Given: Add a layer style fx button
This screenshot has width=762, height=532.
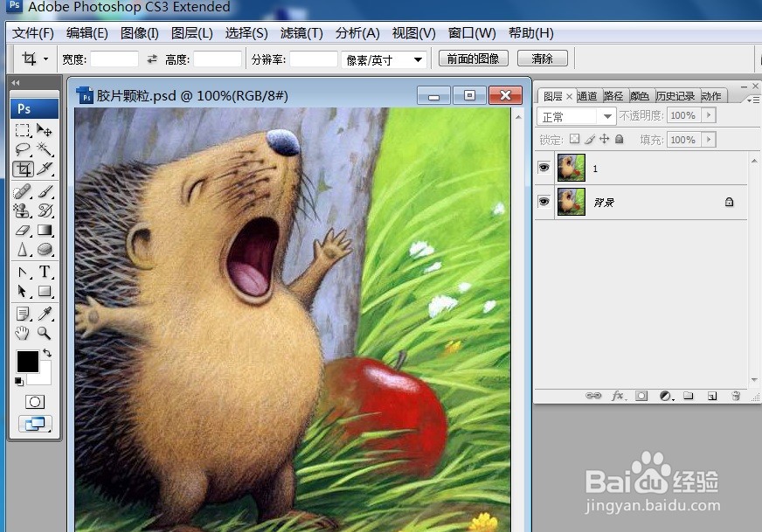Looking at the screenshot, I should pyautogui.click(x=618, y=396).
